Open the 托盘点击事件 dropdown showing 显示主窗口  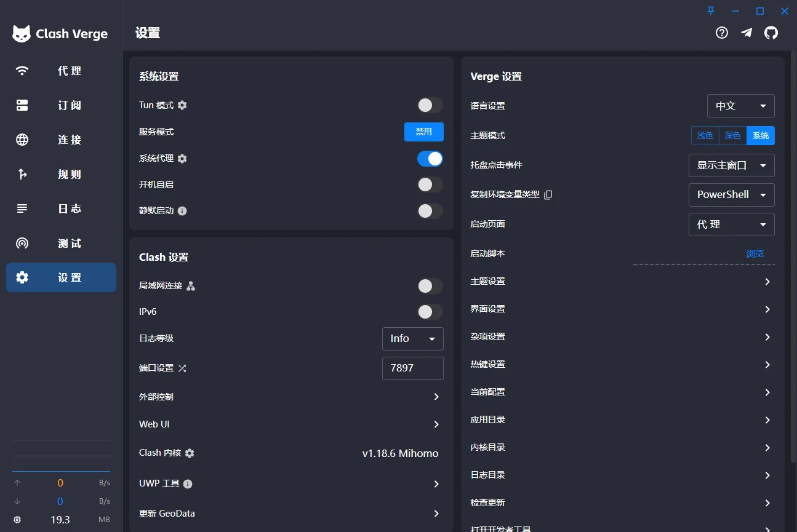click(x=732, y=165)
